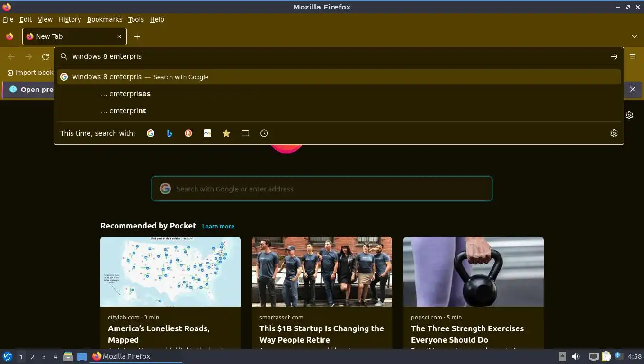
Task: Switch to workspace 4 on the taskbar
Action: click(x=55, y=356)
